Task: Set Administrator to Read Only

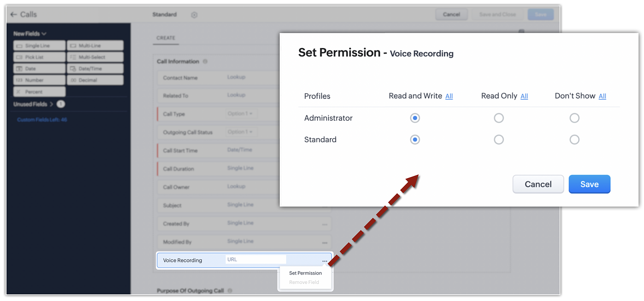Action: pos(498,118)
